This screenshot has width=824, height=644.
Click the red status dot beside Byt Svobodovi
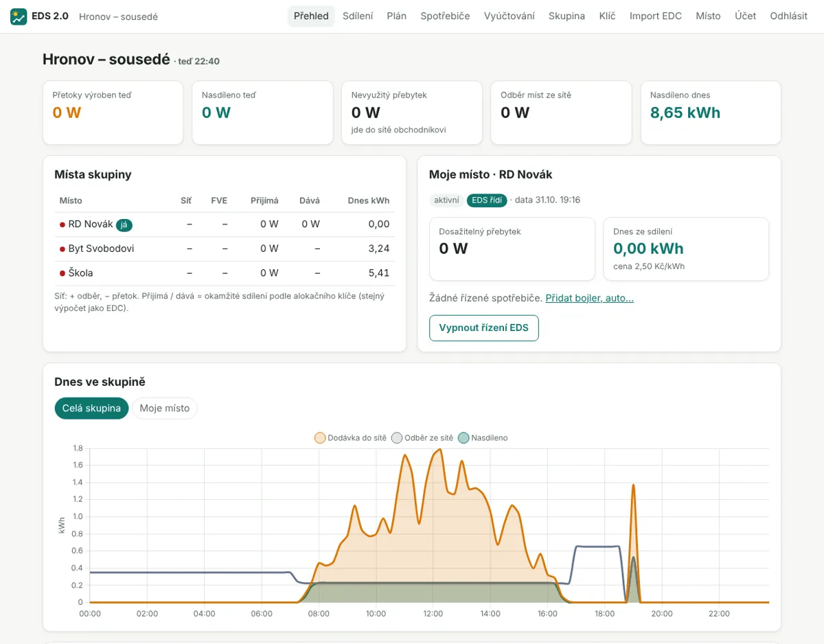click(x=62, y=249)
